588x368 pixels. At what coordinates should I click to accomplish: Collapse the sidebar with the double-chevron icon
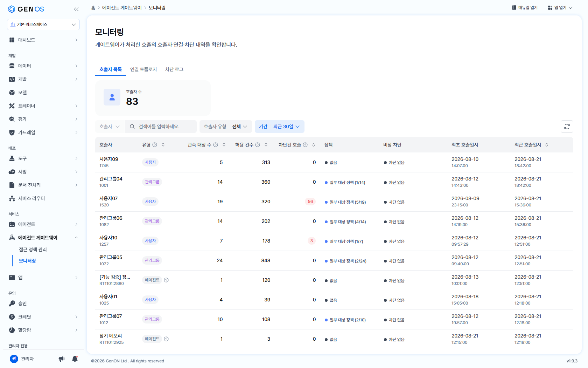point(76,9)
